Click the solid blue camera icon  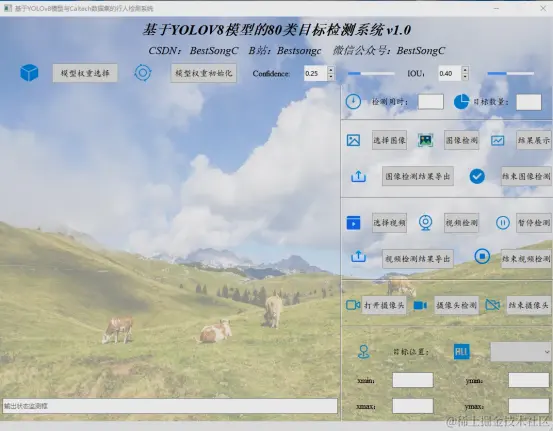click(420, 305)
